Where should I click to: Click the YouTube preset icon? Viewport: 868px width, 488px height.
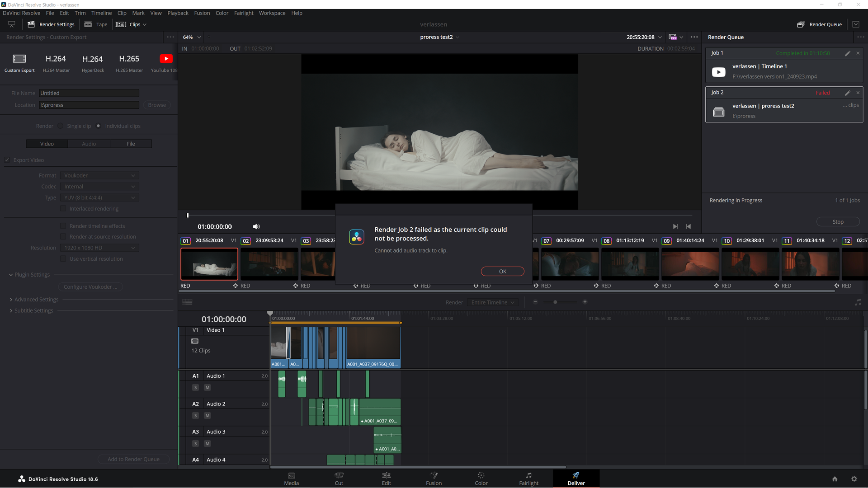pos(166,59)
